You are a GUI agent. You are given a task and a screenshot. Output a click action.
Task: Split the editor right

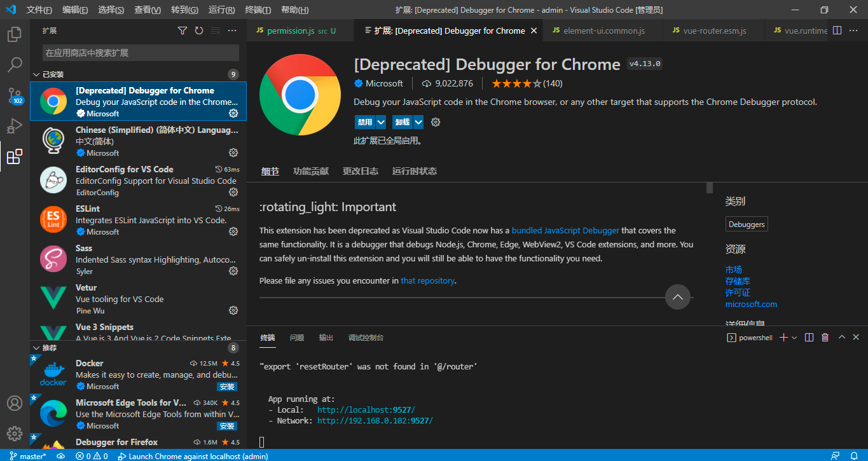click(837, 31)
